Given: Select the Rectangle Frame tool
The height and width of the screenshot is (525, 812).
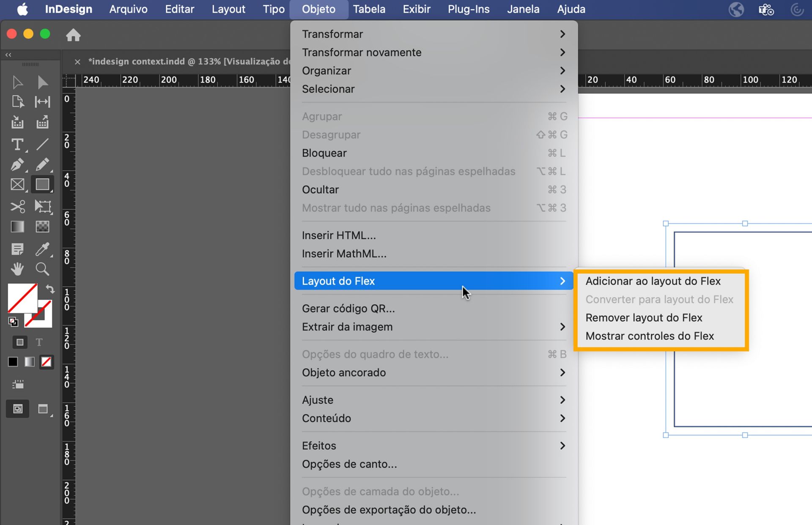Looking at the screenshot, I should 17,184.
